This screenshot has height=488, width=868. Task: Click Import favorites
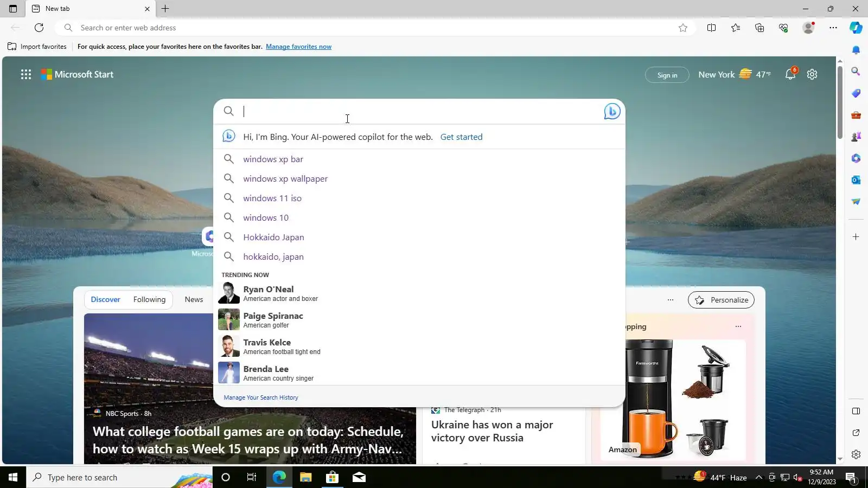37,47
